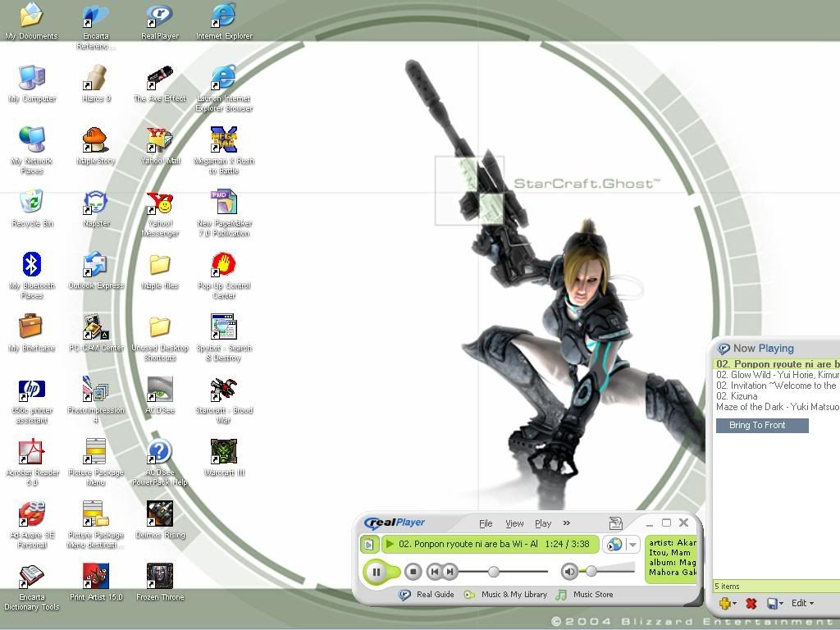
Task: Select the Warcraft III icon
Action: click(224, 458)
